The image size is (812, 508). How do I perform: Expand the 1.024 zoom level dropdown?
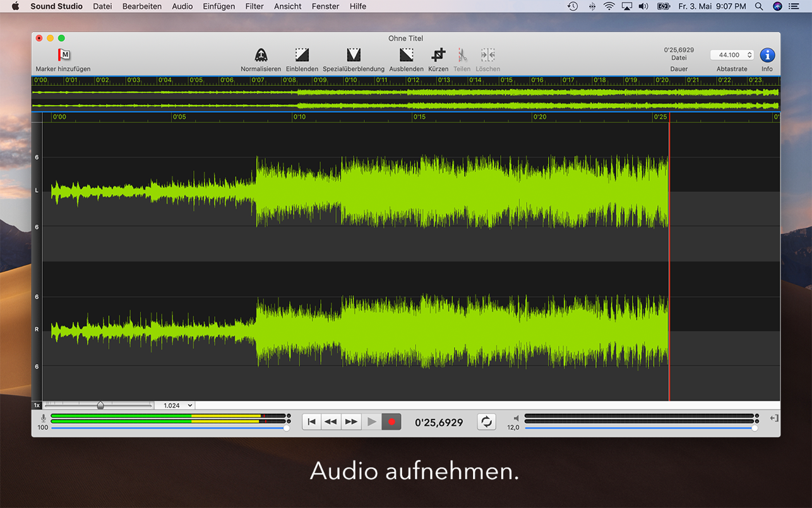(176, 406)
